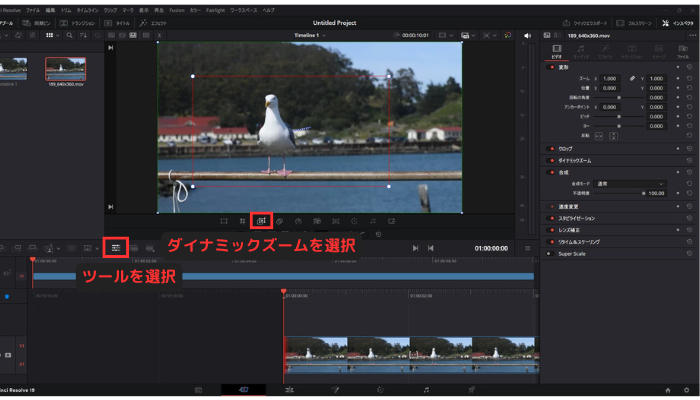Screen dimensions: 700x400
Task: Toggle the 合成 (Composite) section switch
Action: click(550, 172)
